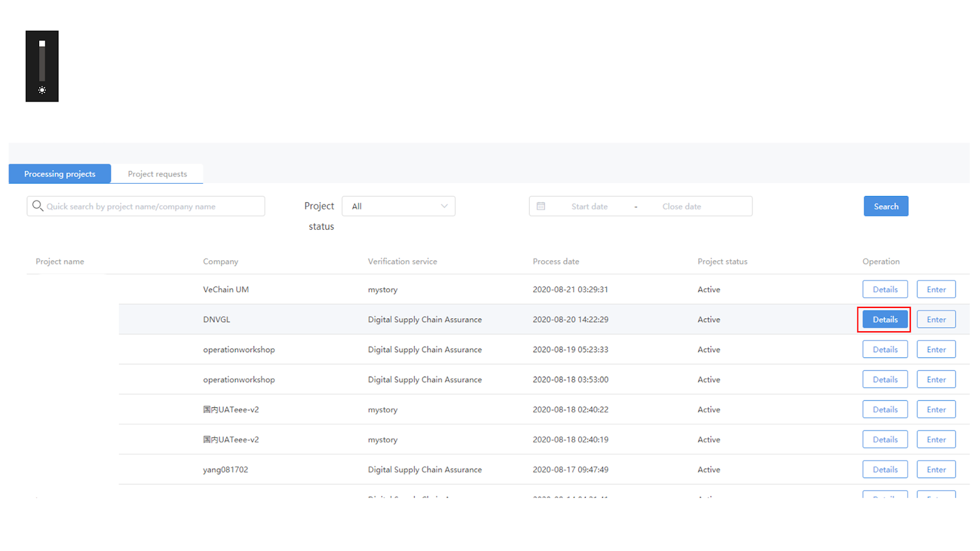
Task: Open Details for 2020-08-18 03:53:00 row
Action: (x=885, y=380)
